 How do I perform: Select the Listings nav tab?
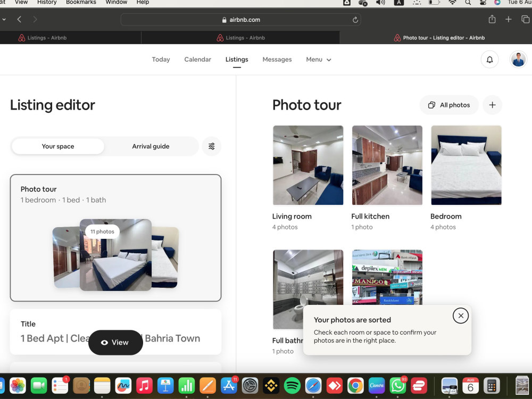[x=237, y=60]
